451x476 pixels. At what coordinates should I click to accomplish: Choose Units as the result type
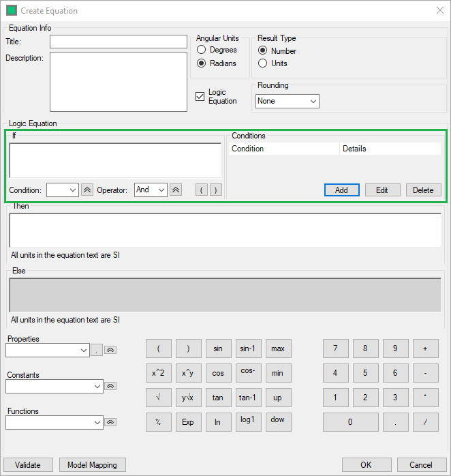pos(263,63)
